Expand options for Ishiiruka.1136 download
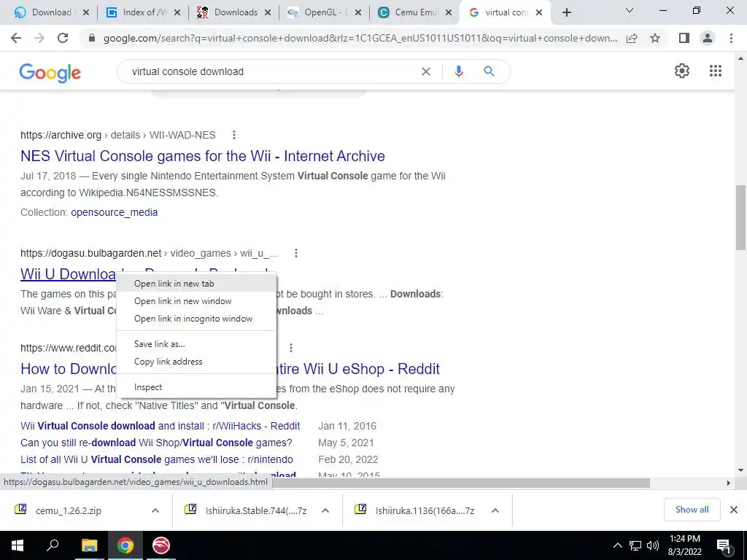Viewport: 747px width, 560px height. pos(495,510)
